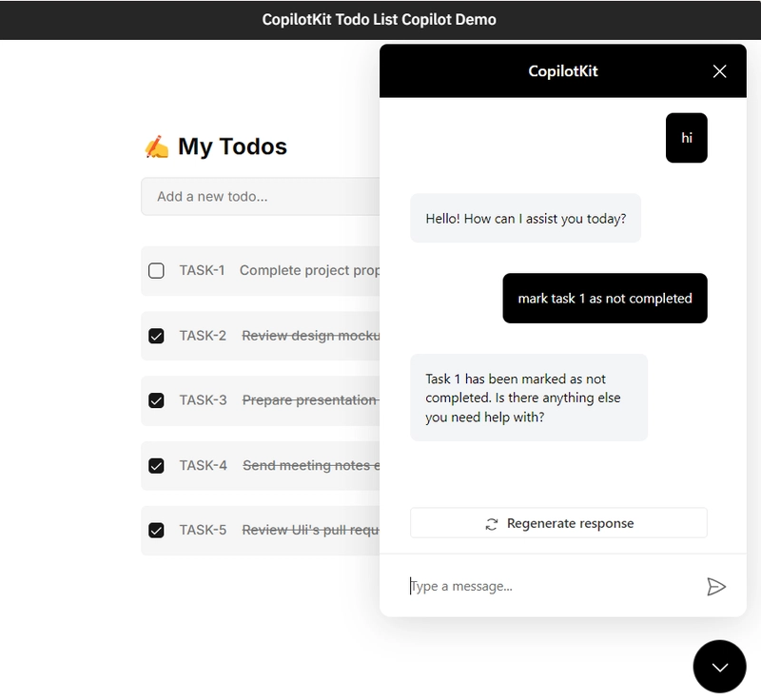Image resolution: width=761 pixels, height=700 pixels.
Task: Click the Prepare presentation todo text
Action: coord(309,400)
